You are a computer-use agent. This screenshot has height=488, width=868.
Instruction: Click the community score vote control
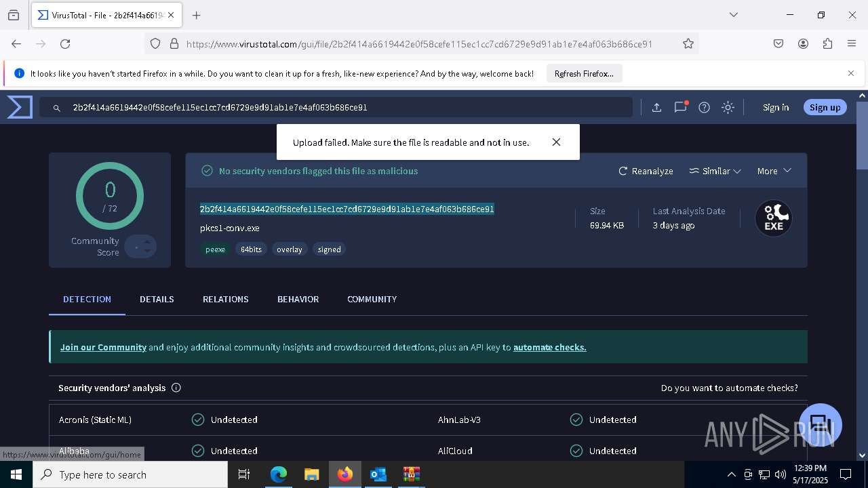140,247
